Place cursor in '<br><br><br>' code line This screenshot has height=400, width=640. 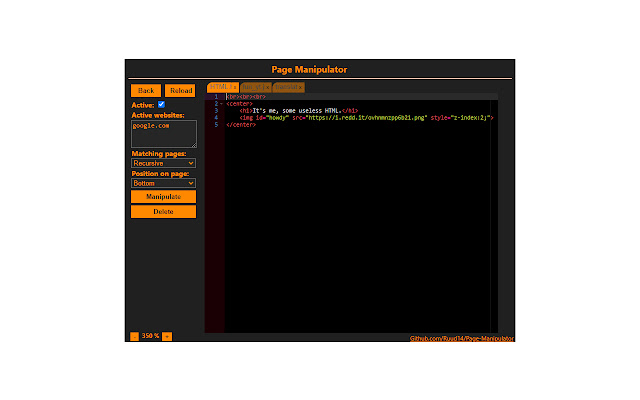tap(246, 97)
